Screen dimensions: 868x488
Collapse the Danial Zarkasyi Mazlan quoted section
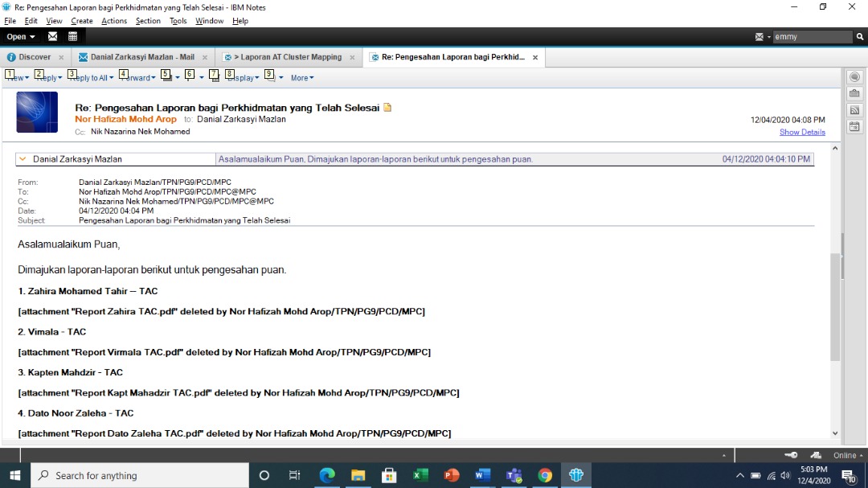pos(23,159)
